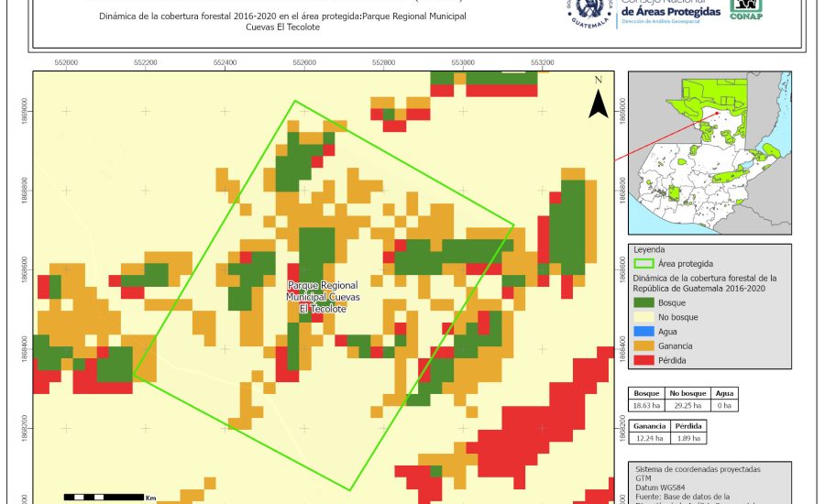Click the Ganancia 12.24 ha table cell

[649, 439]
